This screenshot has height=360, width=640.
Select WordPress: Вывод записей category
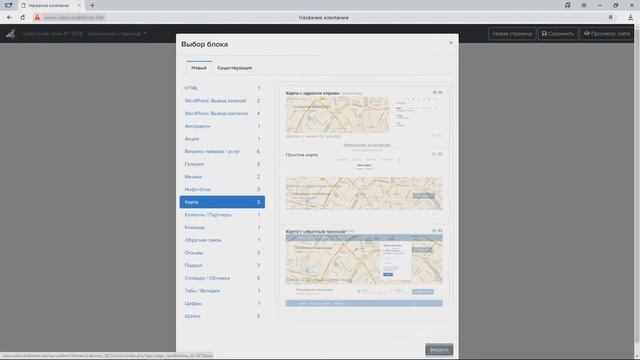click(x=222, y=101)
